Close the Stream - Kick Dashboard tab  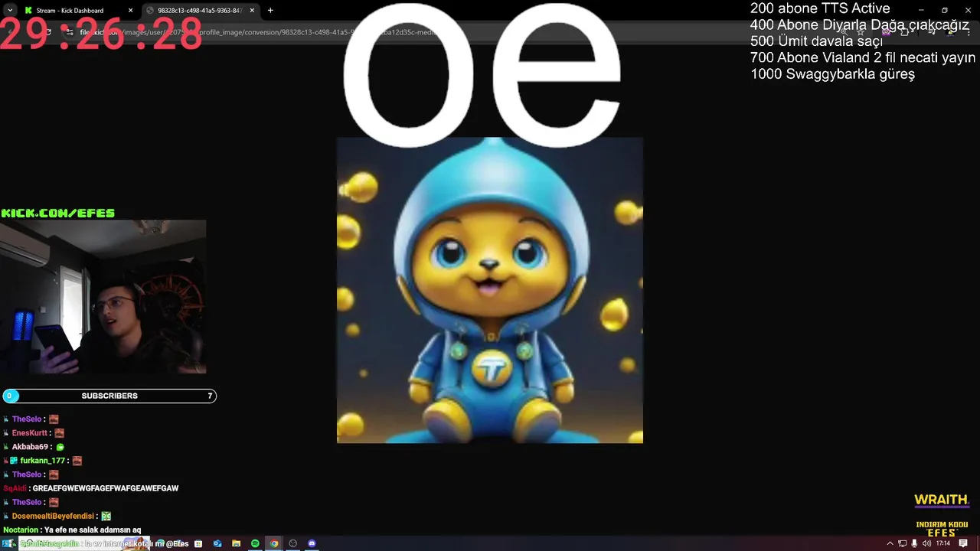[130, 11]
